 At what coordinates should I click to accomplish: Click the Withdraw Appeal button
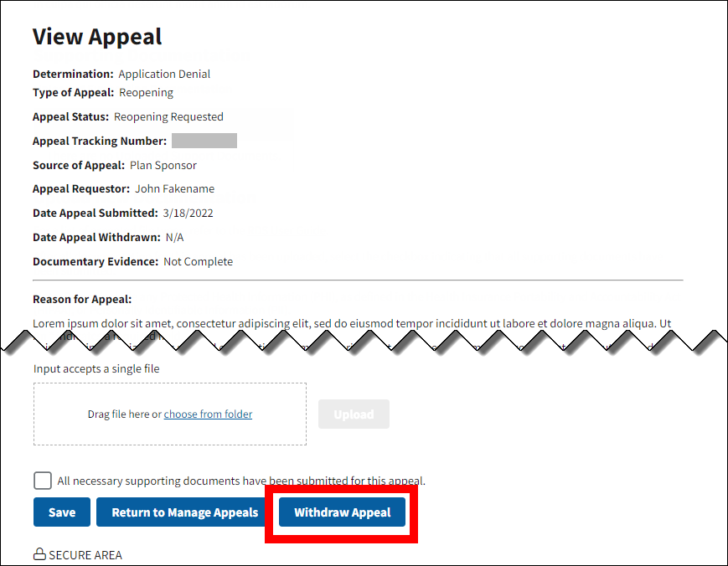(342, 512)
